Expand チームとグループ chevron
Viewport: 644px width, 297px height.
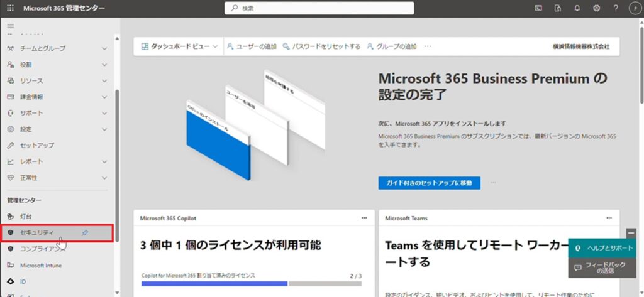point(104,48)
